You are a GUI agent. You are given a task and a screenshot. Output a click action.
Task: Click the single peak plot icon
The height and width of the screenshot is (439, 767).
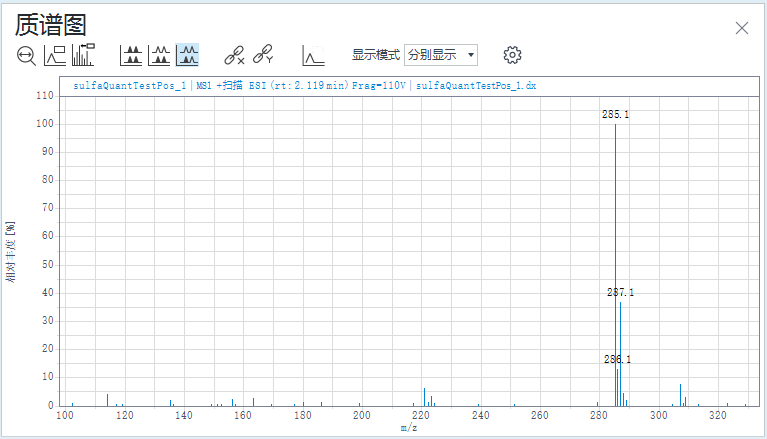pos(313,55)
